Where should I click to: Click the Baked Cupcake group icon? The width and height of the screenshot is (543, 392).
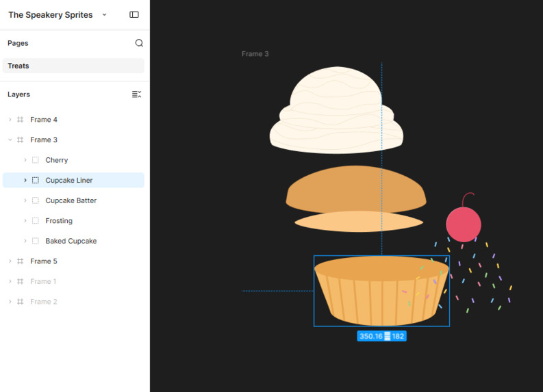pyautogui.click(x=36, y=241)
